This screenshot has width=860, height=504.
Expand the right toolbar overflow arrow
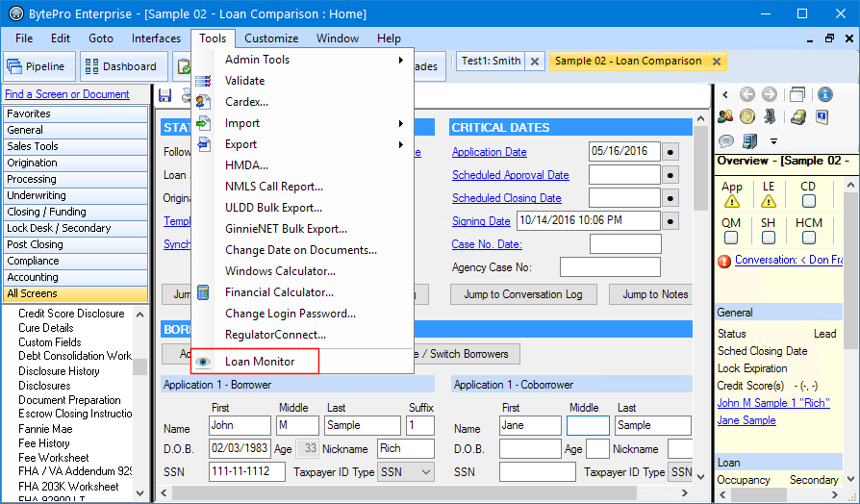[x=773, y=141]
